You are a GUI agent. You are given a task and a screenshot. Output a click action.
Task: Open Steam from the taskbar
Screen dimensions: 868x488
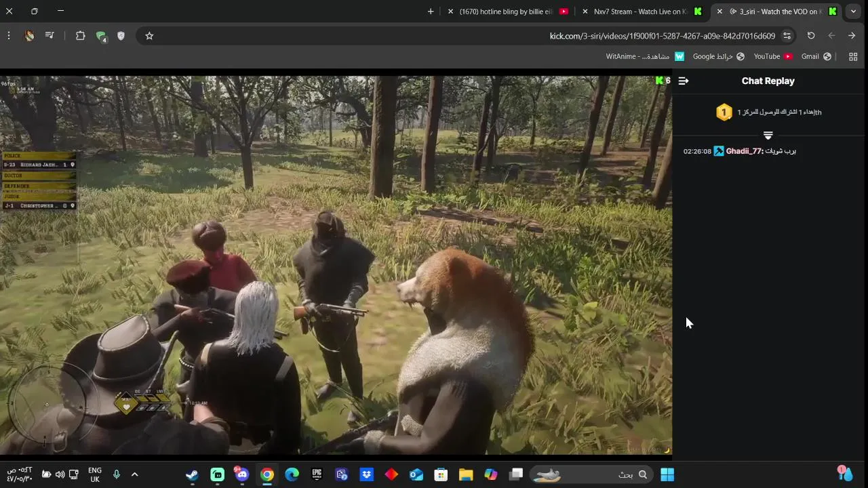[193, 474]
